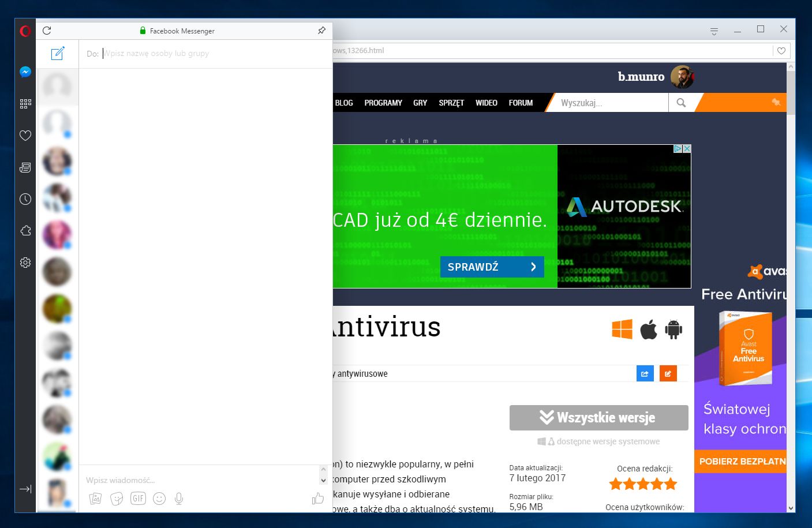
Task: Click the page scrollbar down arrow
Action: 791,508
